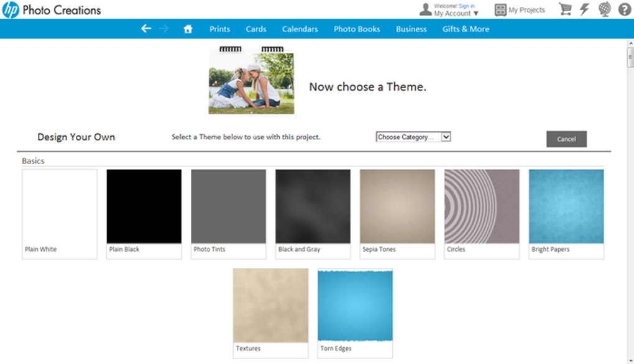Open the My Account dropdown
Viewport: 634px width, 364px height.
click(456, 13)
